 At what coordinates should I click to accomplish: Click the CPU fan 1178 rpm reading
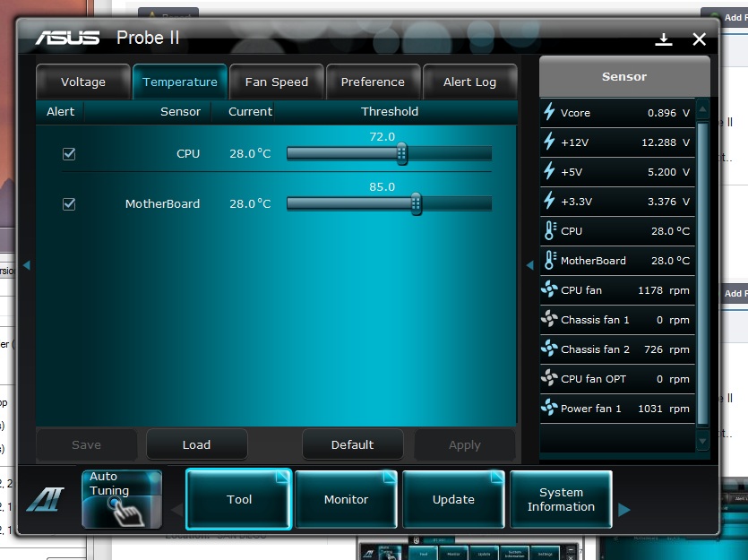[x=664, y=290]
